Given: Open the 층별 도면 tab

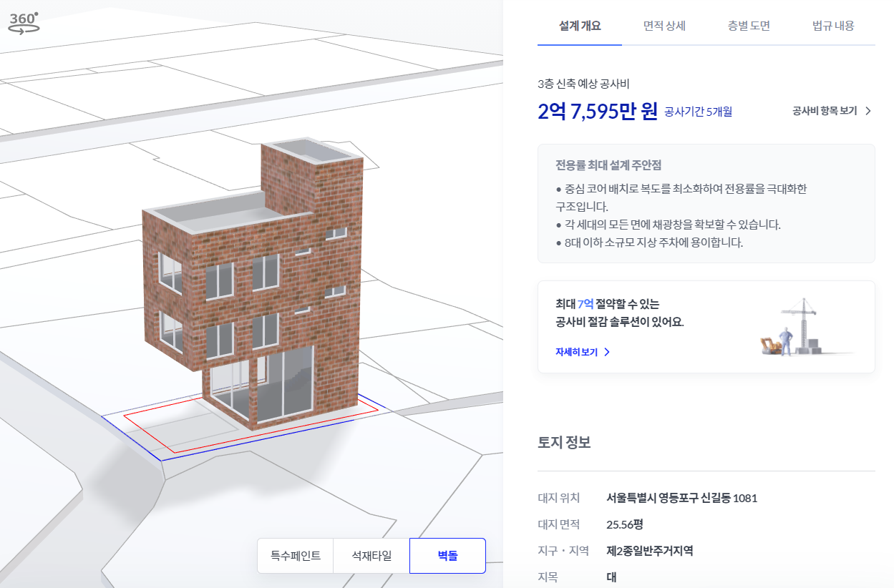Looking at the screenshot, I should point(747,26).
